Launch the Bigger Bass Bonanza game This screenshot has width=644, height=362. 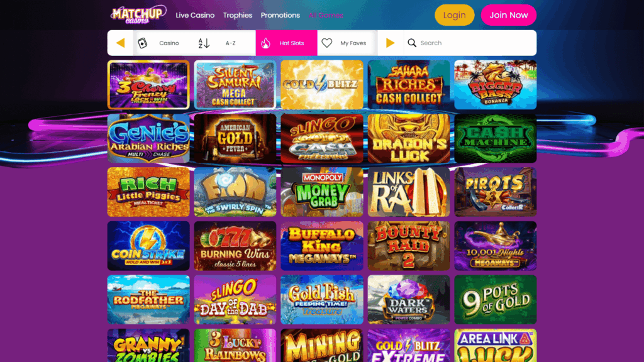(x=496, y=85)
